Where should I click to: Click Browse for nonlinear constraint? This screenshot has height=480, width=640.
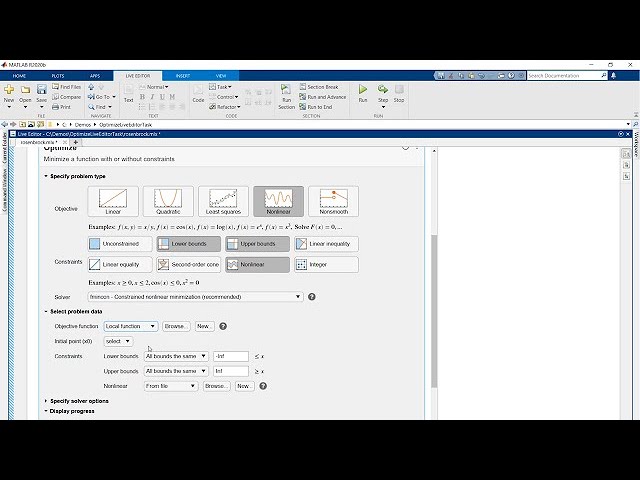[216, 386]
